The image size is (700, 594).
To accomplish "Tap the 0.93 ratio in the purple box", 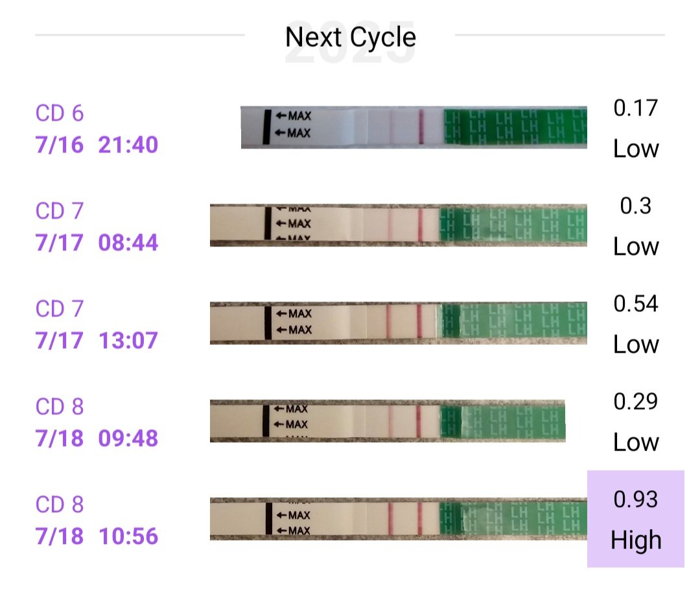I will (x=636, y=499).
